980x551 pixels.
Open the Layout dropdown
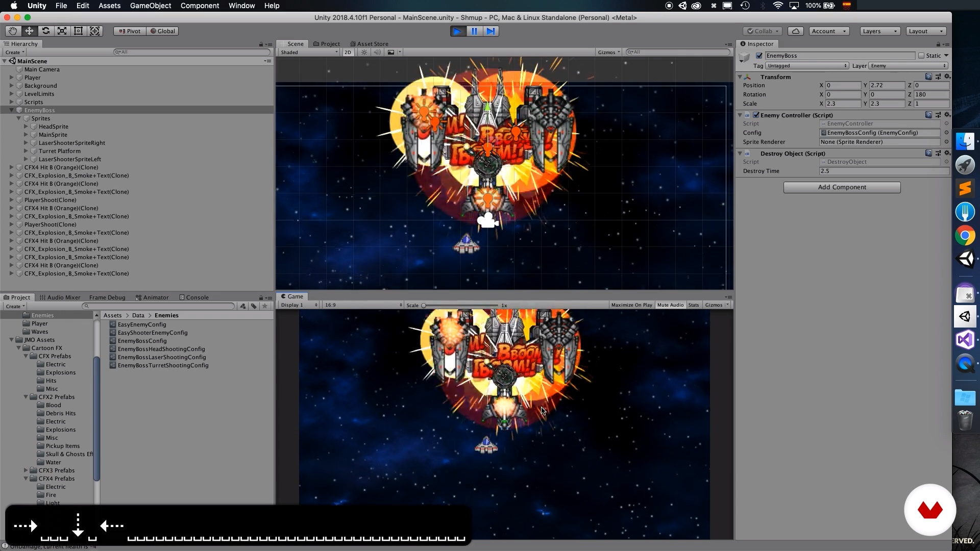[x=926, y=31]
